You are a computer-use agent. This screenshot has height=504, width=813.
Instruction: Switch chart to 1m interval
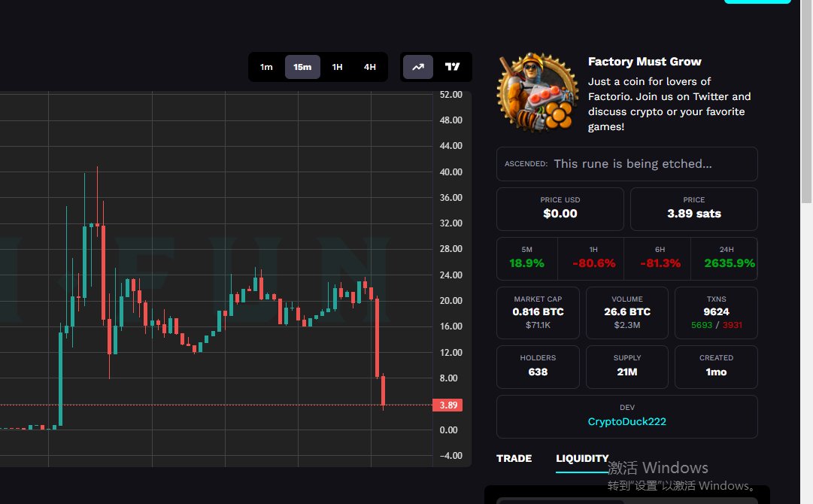point(266,67)
